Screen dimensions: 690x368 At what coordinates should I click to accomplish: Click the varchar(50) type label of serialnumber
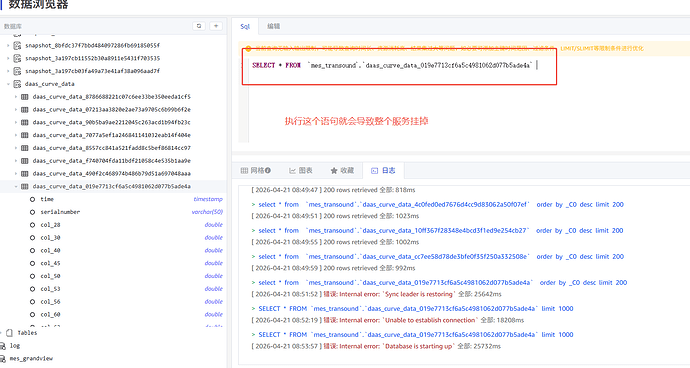pos(207,212)
